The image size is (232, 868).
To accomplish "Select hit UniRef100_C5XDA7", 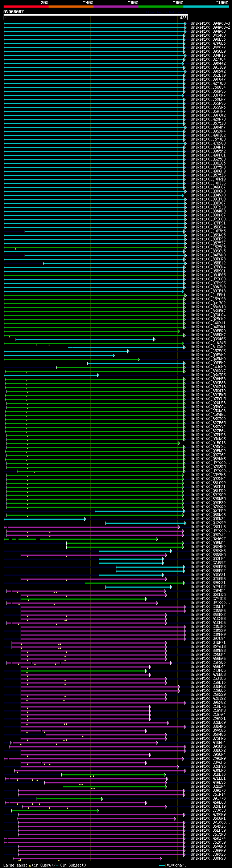I will 208,100.
